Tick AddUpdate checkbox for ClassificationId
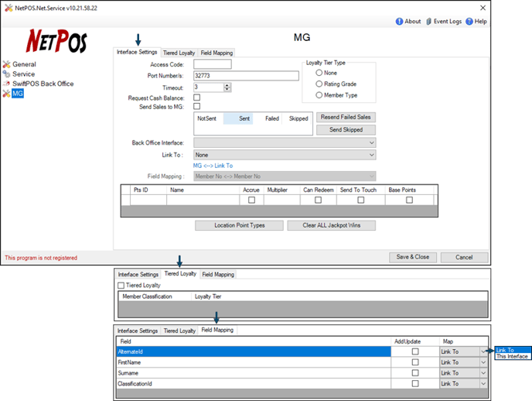The image size is (532, 401). click(415, 383)
